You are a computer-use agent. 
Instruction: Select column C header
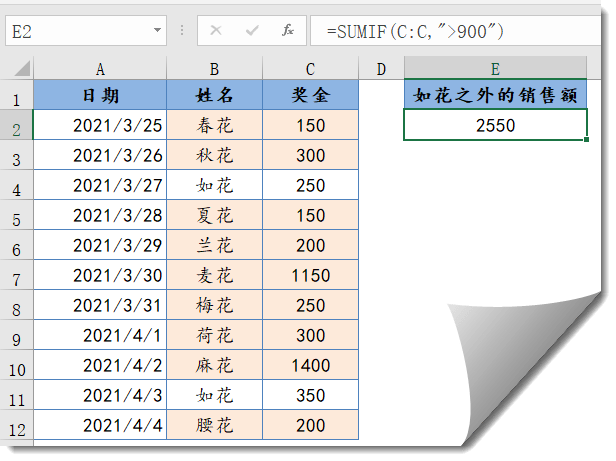click(310, 68)
